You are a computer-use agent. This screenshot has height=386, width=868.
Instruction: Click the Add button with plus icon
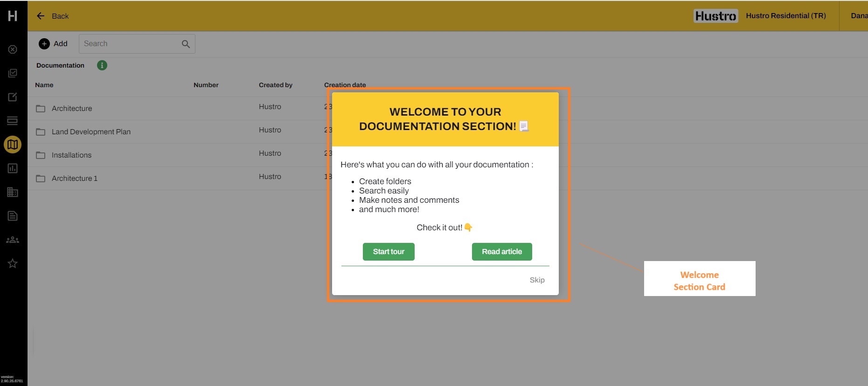pos(53,44)
